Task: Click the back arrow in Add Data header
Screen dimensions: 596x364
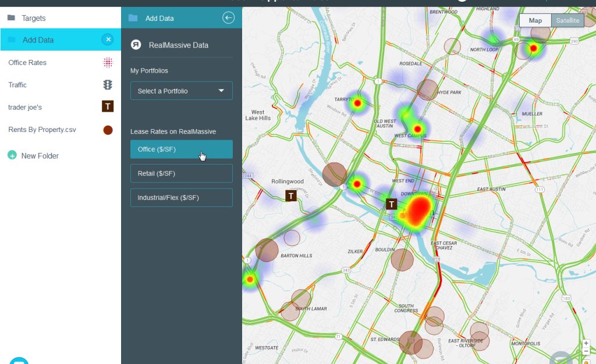Action: [228, 18]
